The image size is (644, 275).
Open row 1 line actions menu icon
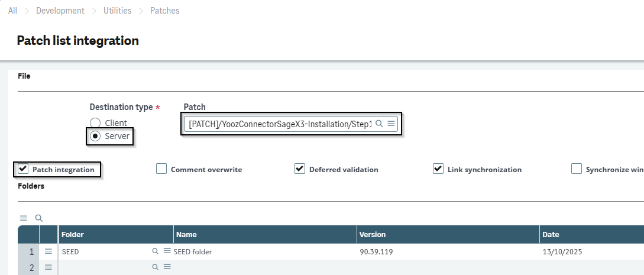pyautogui.click(x=48, y=251)
